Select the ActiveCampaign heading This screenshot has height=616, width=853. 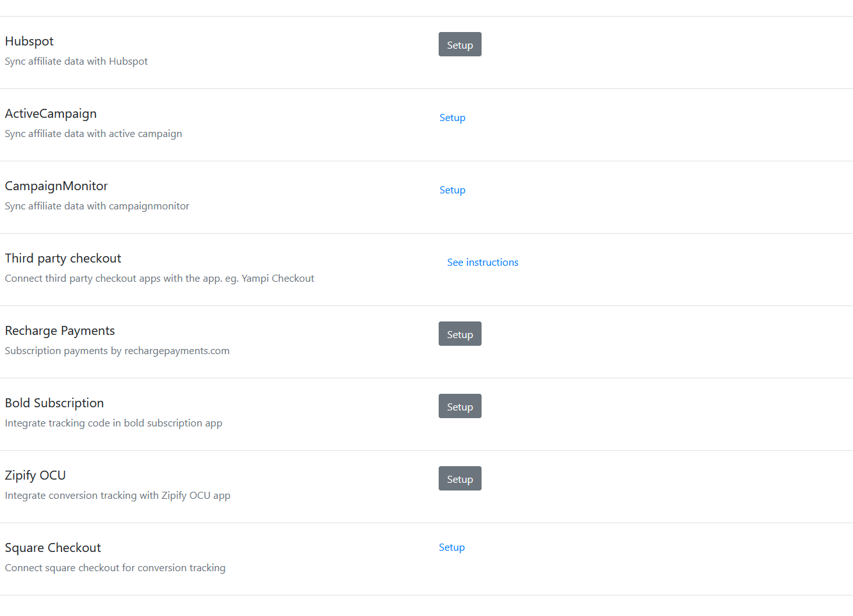51,113
